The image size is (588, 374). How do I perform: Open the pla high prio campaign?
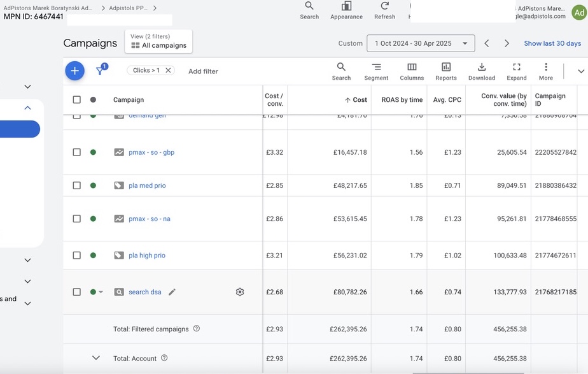pyautogui.click(x=146, y=255)
